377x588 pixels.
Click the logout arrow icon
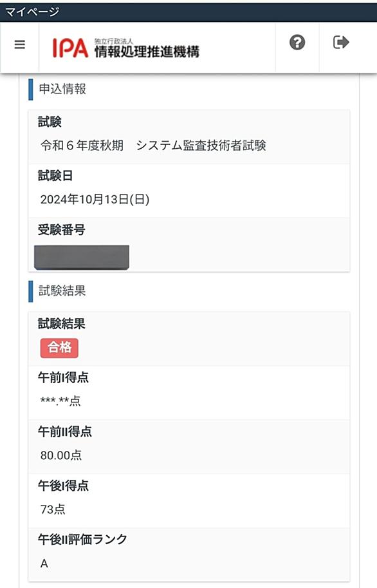pyautogui.click(x=341, y=42)
